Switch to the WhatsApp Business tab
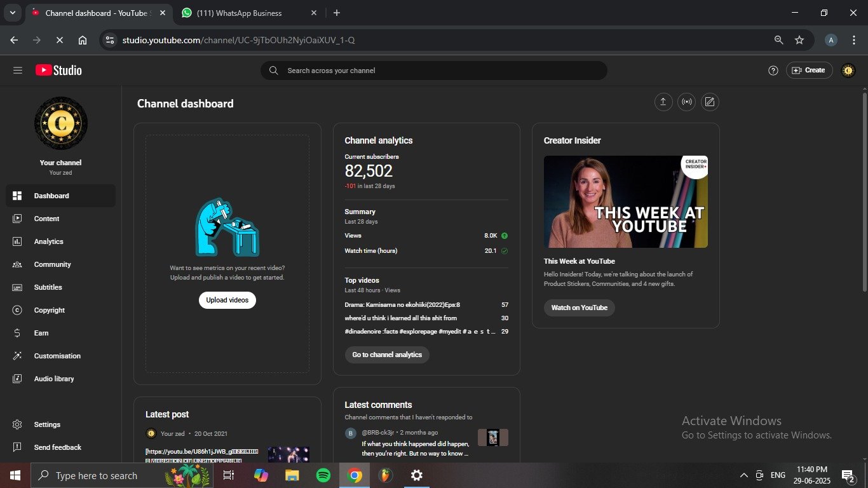 [x=248, y=13]
